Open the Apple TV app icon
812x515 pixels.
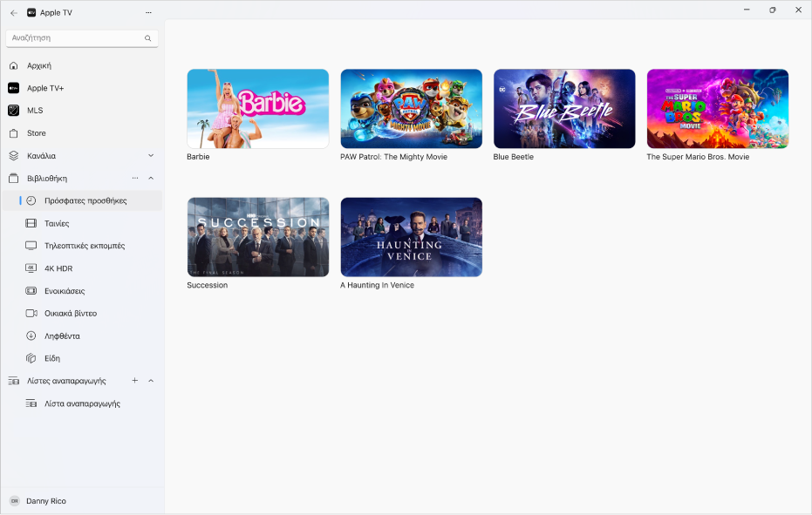pos(31,12)
